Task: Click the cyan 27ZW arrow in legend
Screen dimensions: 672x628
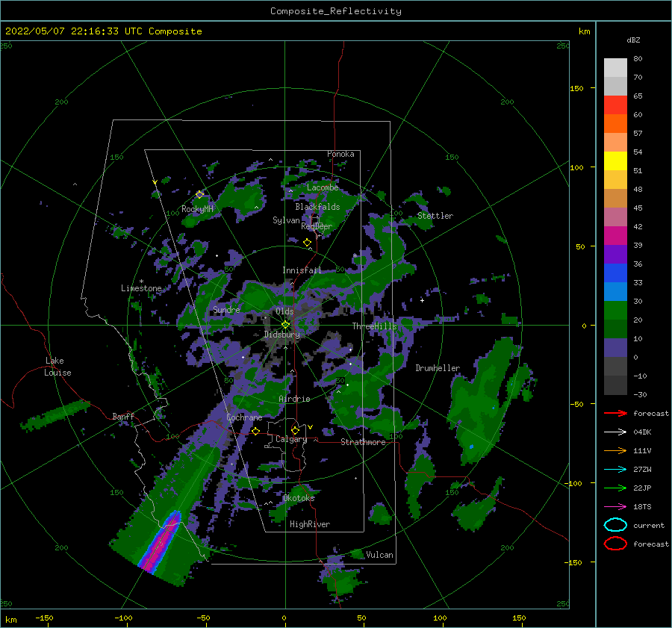Action: tap(615, 470)
